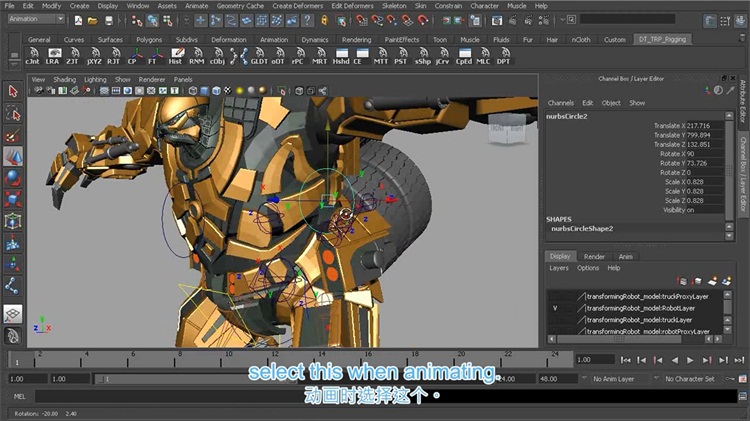Create a new scene from status line
This screenshot has height=421, width=750.
(x=78, y=20)
